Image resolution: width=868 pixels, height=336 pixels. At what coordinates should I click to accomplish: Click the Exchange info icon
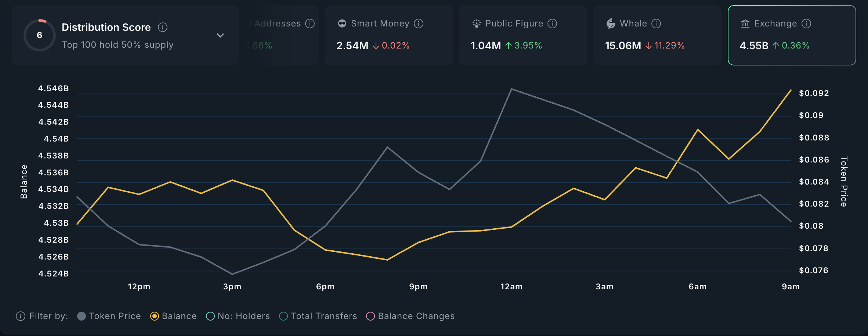pyautogui.click(x=807, y=23)
